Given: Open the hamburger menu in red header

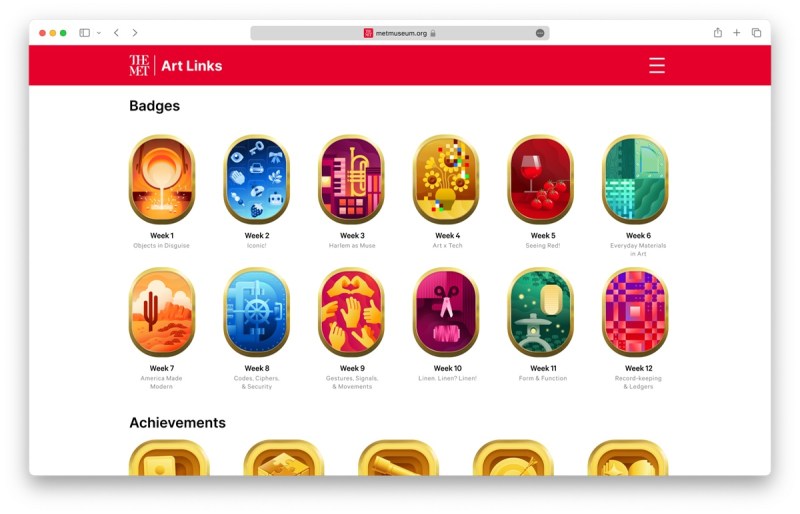Looking at the screenshot, I should pos(657,65).
